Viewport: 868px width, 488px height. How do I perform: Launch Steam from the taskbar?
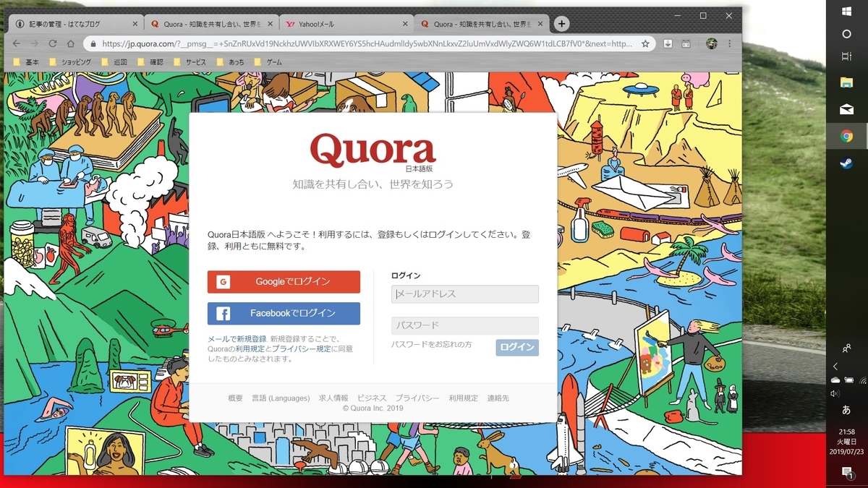tap(846, 163)
